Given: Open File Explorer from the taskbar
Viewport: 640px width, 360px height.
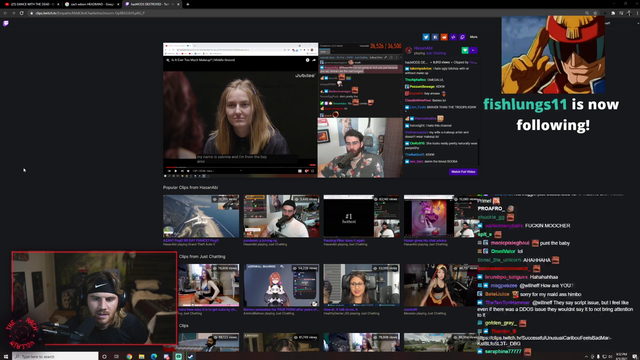Looking at the screenshot, I should tap(141, 356).
